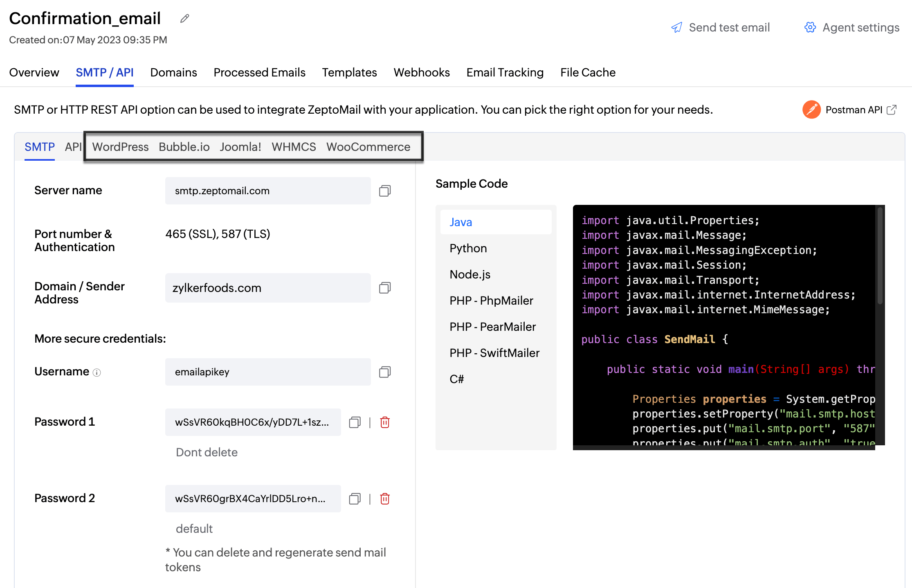
Task: Open the File Cache tab
Action: 588,72
